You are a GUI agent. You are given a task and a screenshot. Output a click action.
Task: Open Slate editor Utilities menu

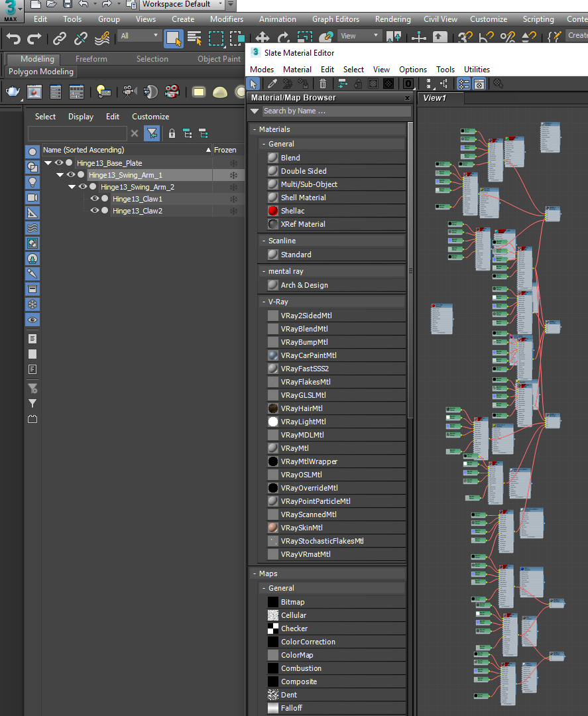(x=477, y=70)
